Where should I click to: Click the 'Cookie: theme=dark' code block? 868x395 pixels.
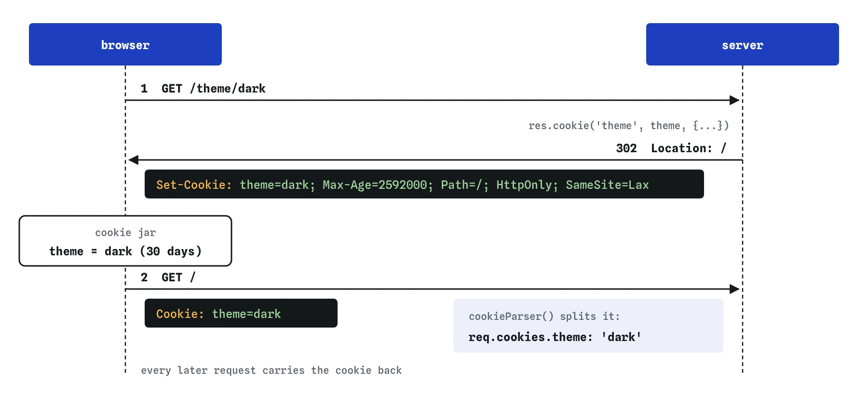click(x=241, y=313)
